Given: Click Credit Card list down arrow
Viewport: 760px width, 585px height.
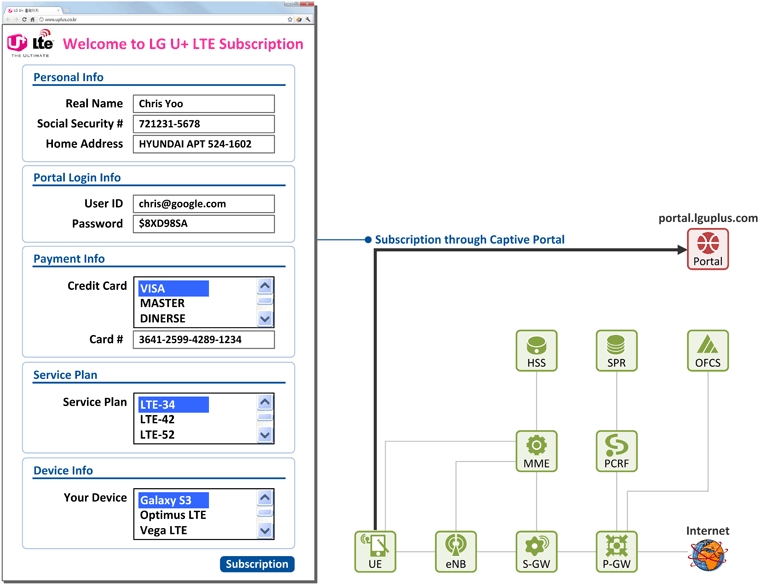Looking at the screenshot, I should (x=265, y=319).
